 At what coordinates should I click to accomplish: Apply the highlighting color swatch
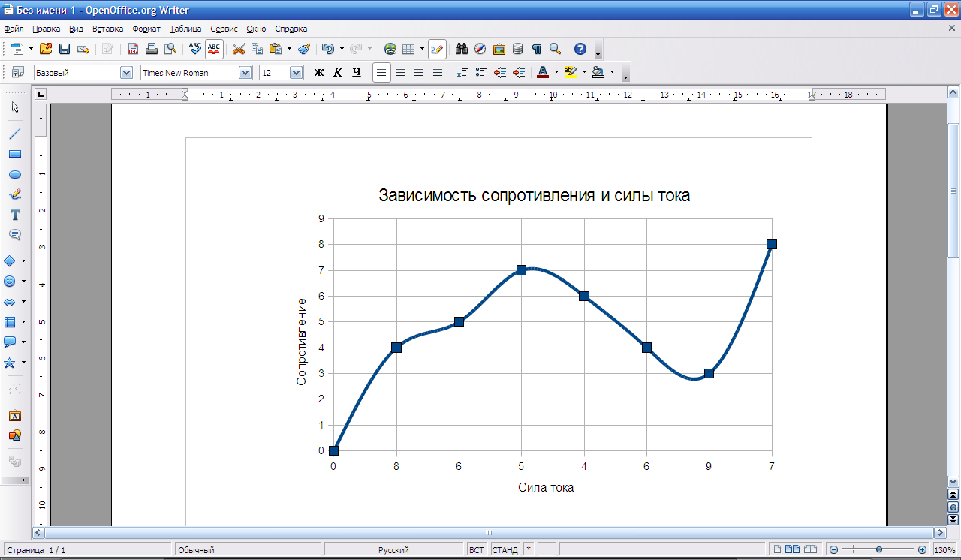571,72
